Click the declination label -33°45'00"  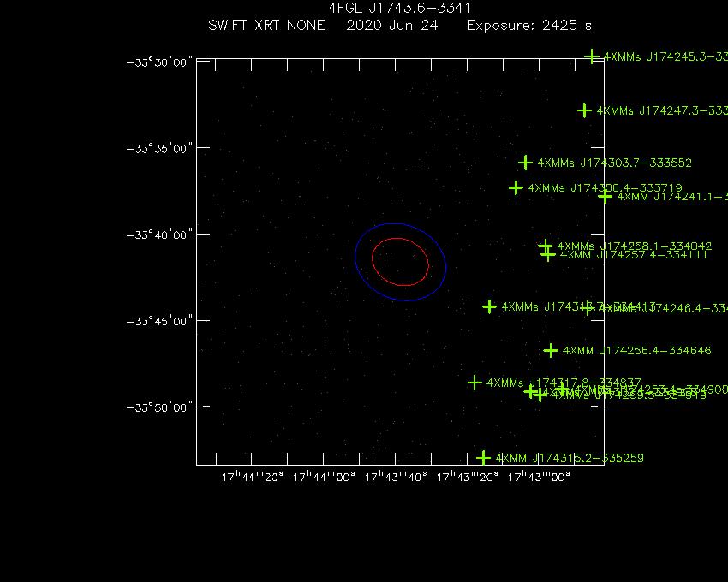pyautogui.click(x=159, y=321)
